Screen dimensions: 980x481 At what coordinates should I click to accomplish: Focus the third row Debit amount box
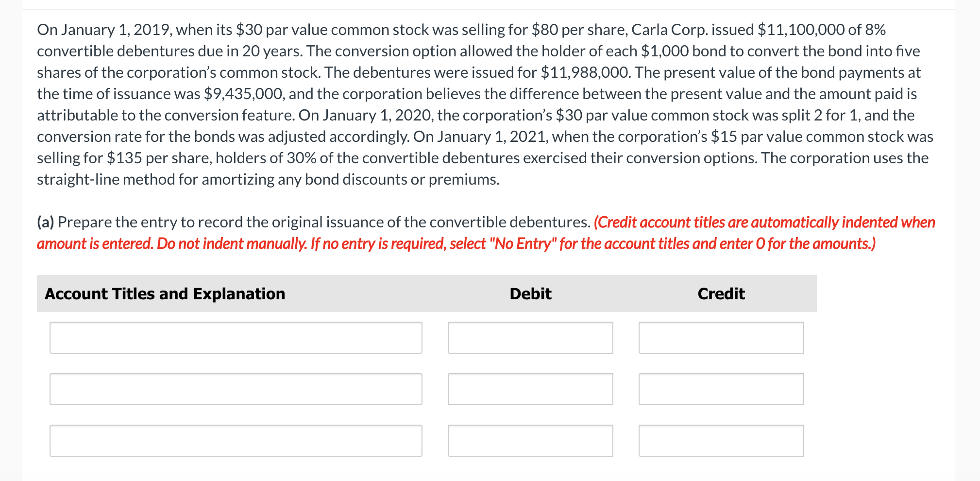pos(530,441)
